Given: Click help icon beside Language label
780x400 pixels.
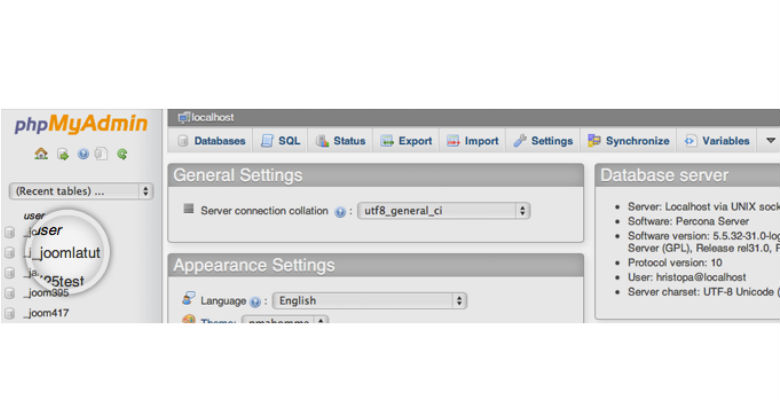Looking at the screenshot, I should pos(255,302).
